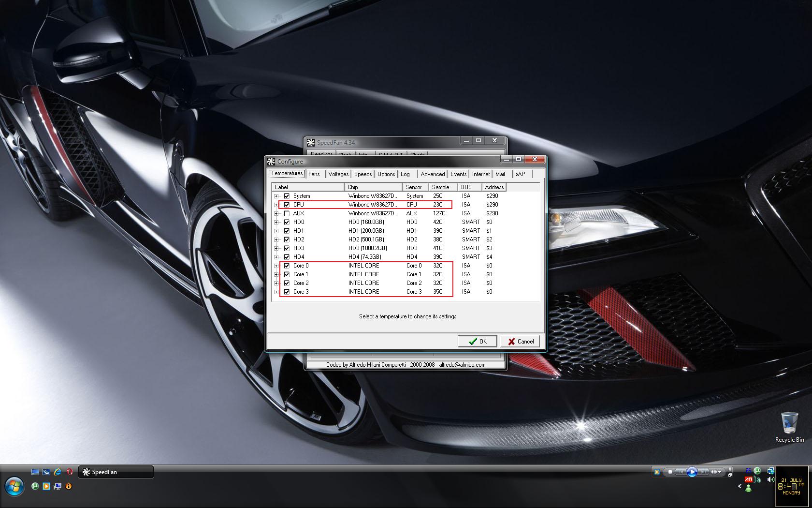
Task: Expand the System temperature entry
Action: click(275, 196)
